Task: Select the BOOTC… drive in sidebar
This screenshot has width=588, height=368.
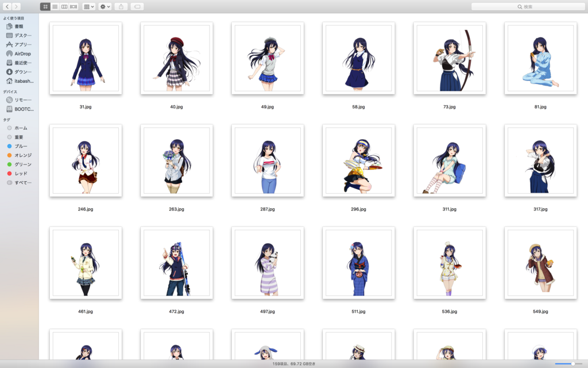Action: point(19,109)
